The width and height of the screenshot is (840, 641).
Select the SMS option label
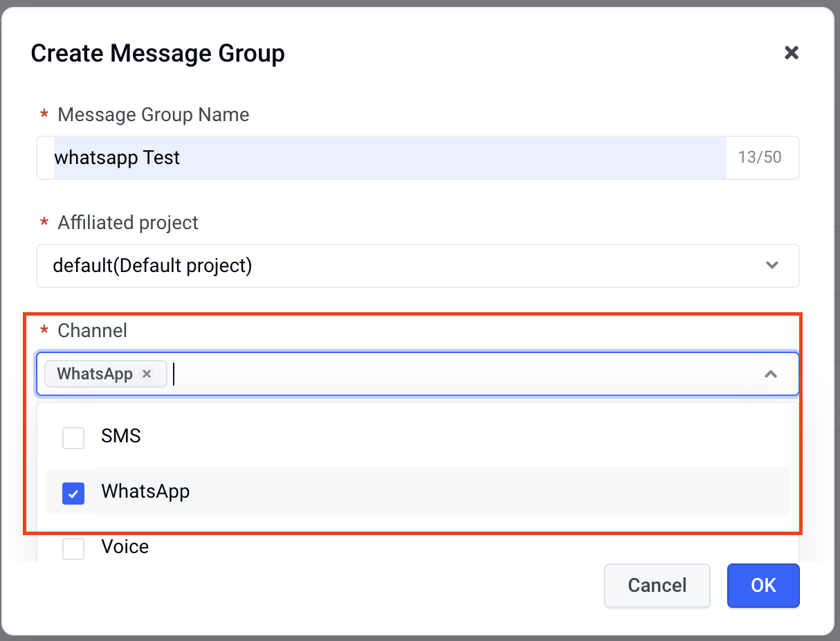pos(121,436)
